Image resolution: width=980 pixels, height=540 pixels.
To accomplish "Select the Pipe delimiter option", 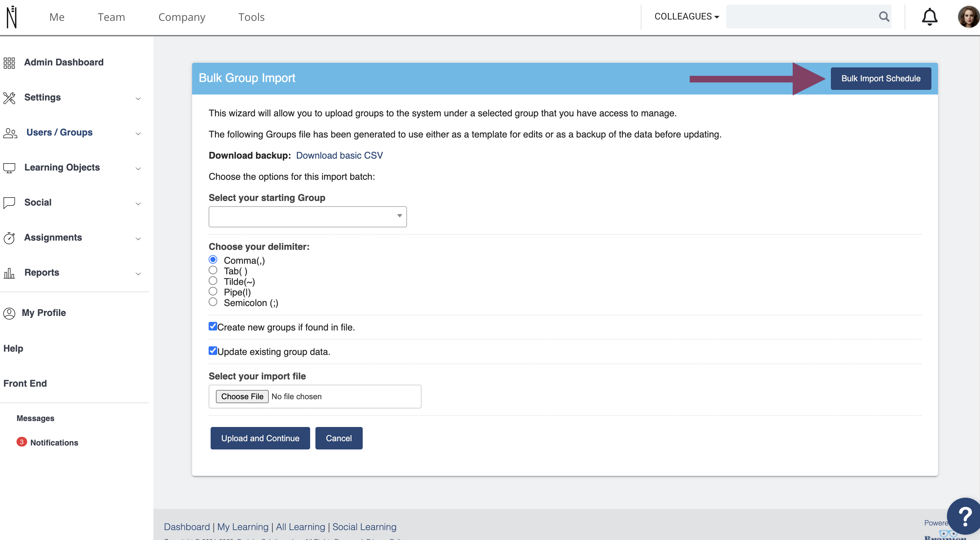I will (x=213, y=291).
